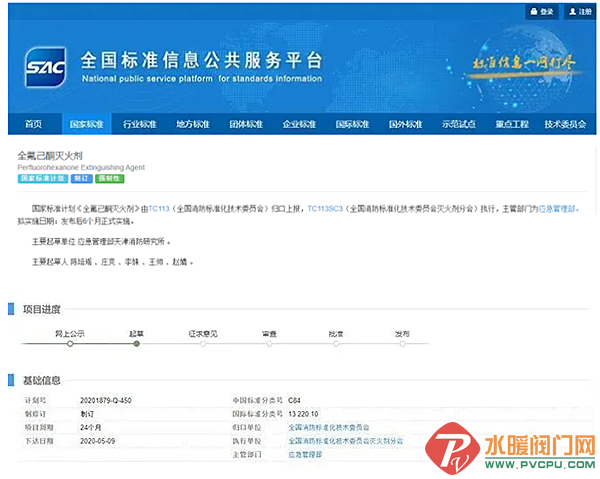Select the 示范试点 tab
600x479 pixels.
(x=459, y=124)
